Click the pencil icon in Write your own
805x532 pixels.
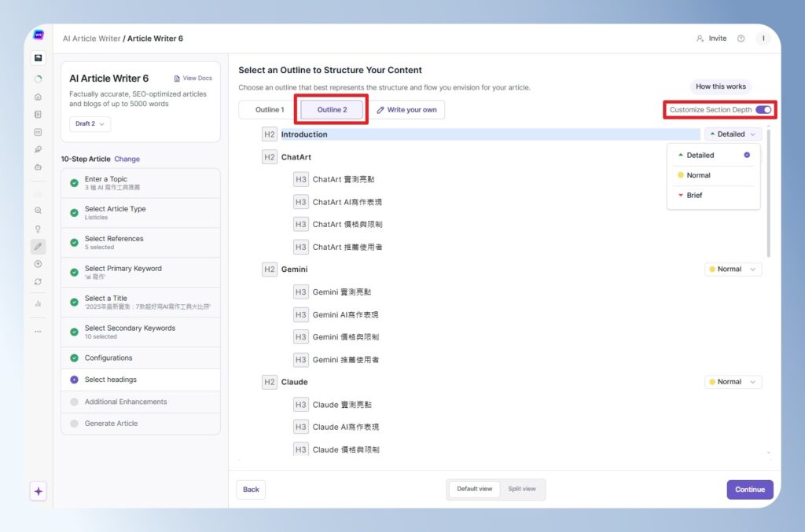(x=380, y=110)
